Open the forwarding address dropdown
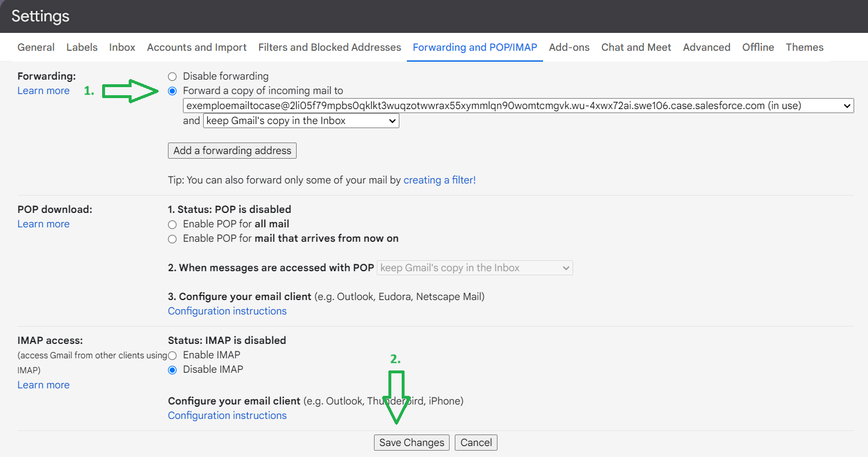The height and width of the screenshot is (457, 868). (x=847, y=105)
